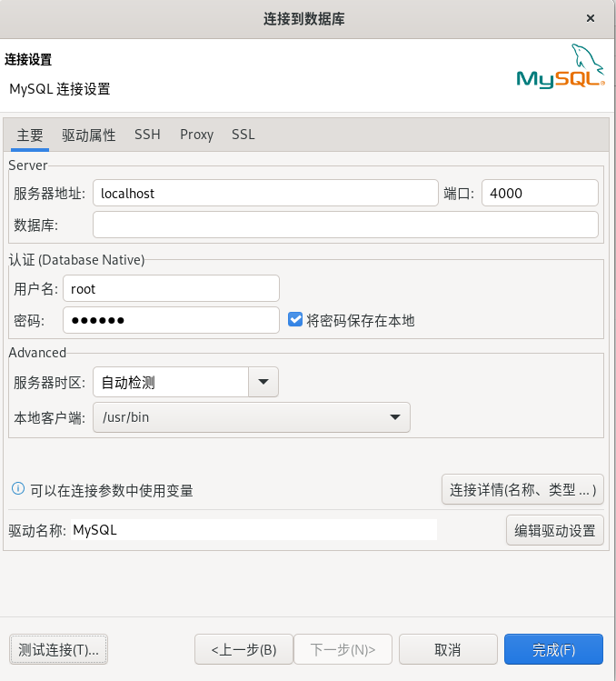Click the blue info icon beside variables hint

coord(18,488)
